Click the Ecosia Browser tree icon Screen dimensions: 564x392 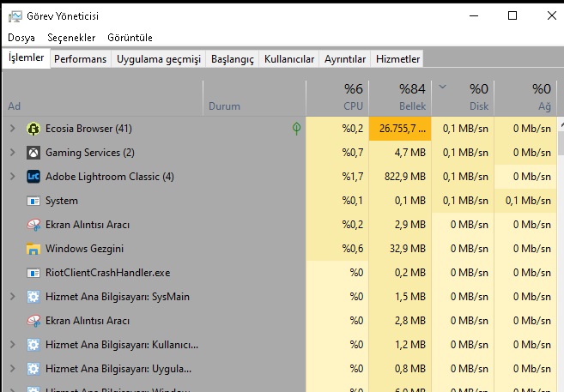click(33, 129)
